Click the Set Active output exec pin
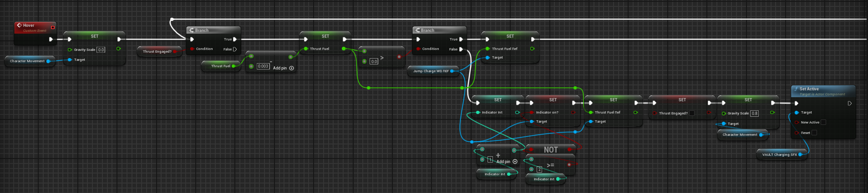 click(849, 104)
